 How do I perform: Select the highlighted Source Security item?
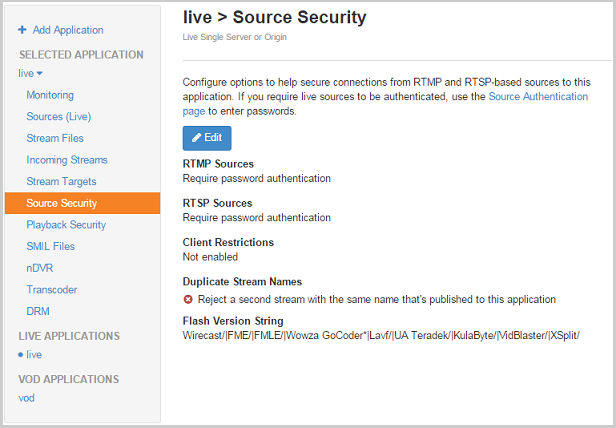(x=62, y=203)
